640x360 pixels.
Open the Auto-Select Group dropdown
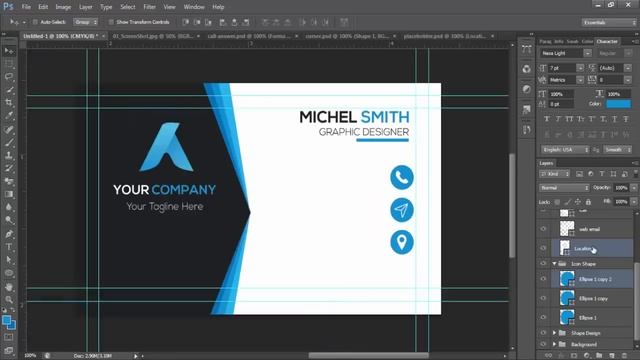pos(86,22)
